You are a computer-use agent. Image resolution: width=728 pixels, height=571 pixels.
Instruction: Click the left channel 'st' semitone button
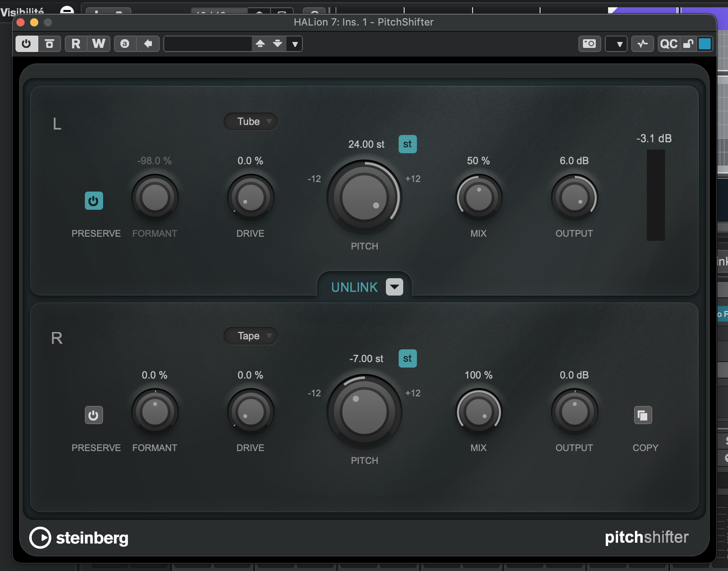(407, 144)
